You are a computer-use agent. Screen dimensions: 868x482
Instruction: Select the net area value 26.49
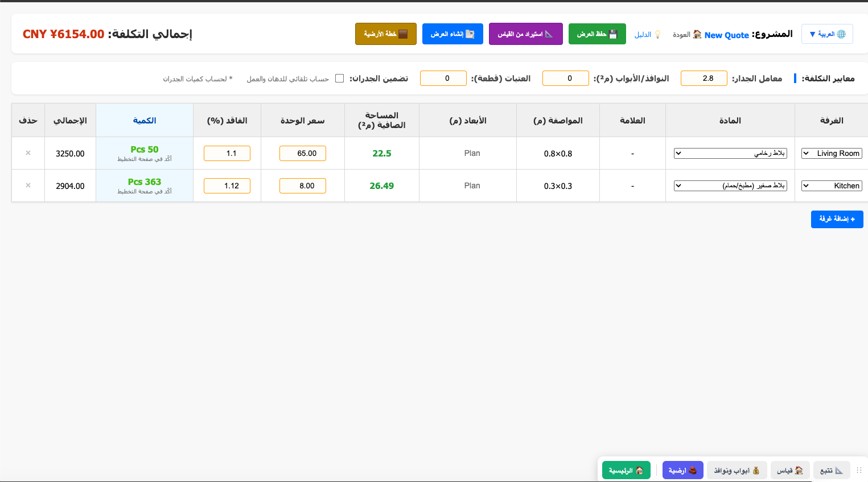pyautogui.click(x=382, y=186)
